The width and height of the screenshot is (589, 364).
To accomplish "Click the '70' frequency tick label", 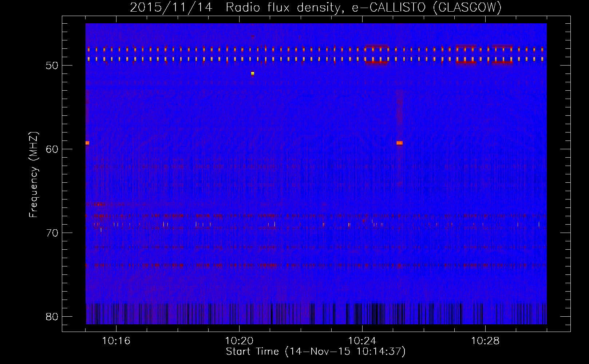I will [x=52, y=233].
